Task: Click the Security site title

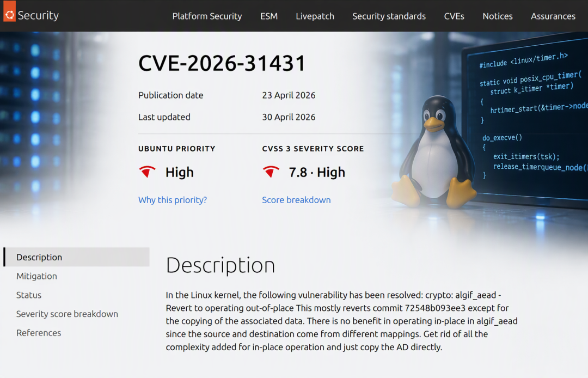Action: pyautogui.click(x=38, y=15)
